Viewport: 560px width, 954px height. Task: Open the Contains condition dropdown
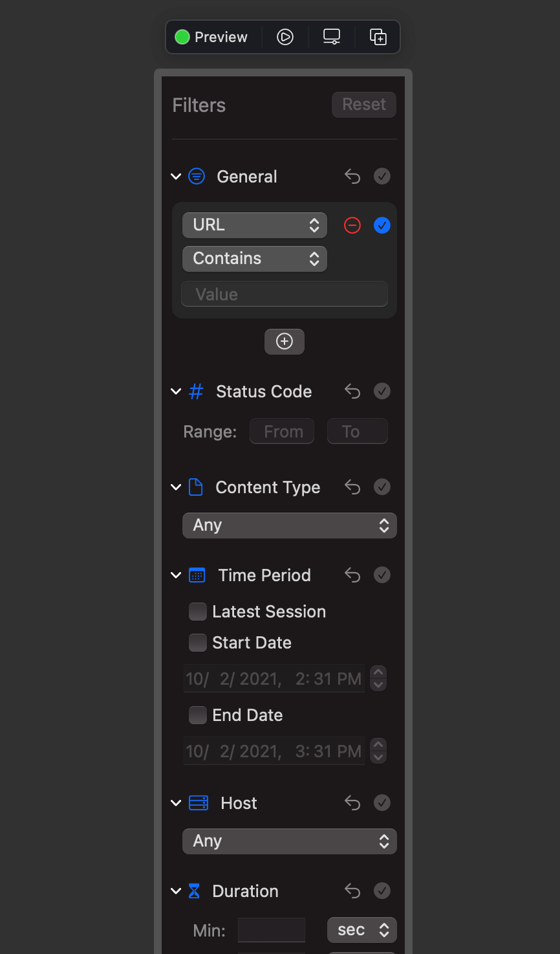255,259
